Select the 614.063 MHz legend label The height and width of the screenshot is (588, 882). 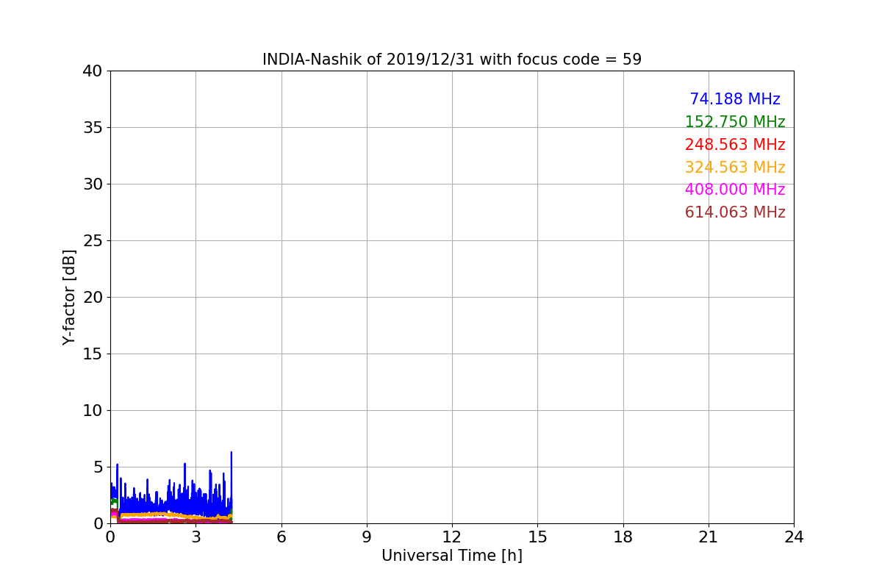[x=735, y=212]
